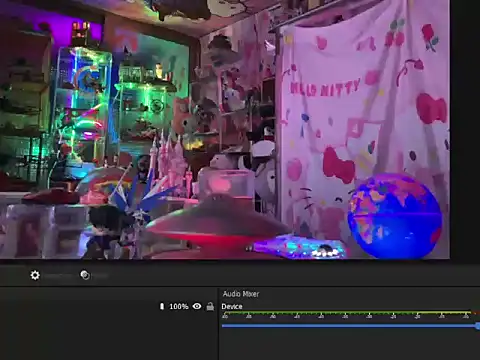Toggle the source lock icon
Image resolution: width=480 pixels, height=360 pixels.
pos(210,306)
